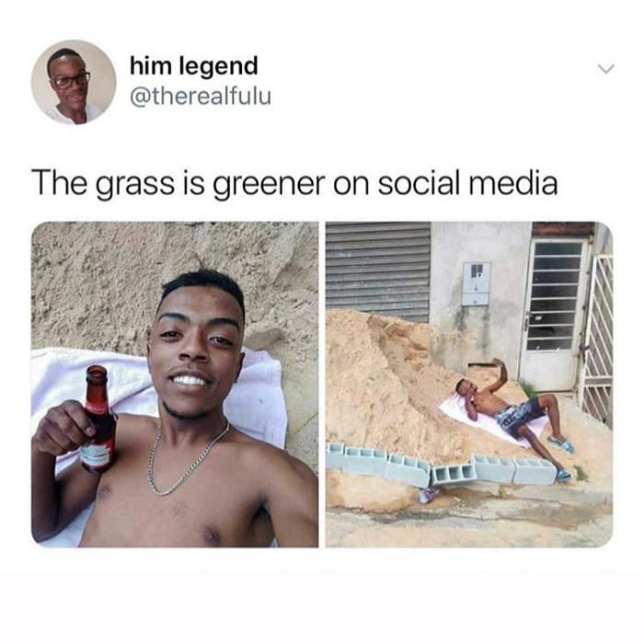The image size is (644, 644).
Task: Click the man lying on the sand pile
Action: point(513,415)
